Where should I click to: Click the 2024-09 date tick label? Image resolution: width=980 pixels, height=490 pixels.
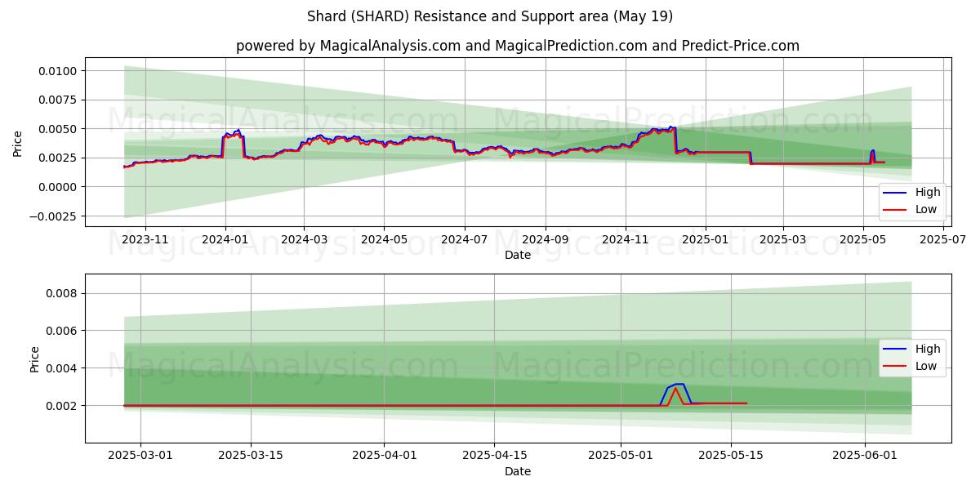point(545,240)
